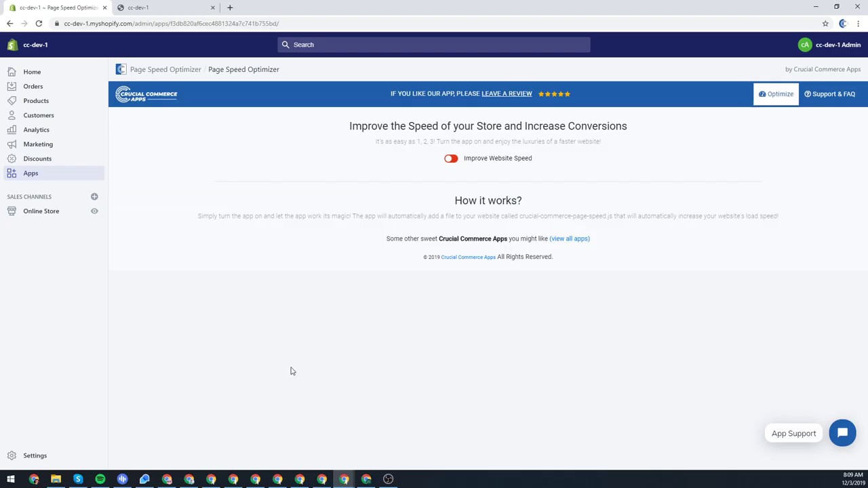Screen dimensions: 868x488
Task: Bookmark this page with star icon
Action: pyautogui.click(x=825, y=24)
